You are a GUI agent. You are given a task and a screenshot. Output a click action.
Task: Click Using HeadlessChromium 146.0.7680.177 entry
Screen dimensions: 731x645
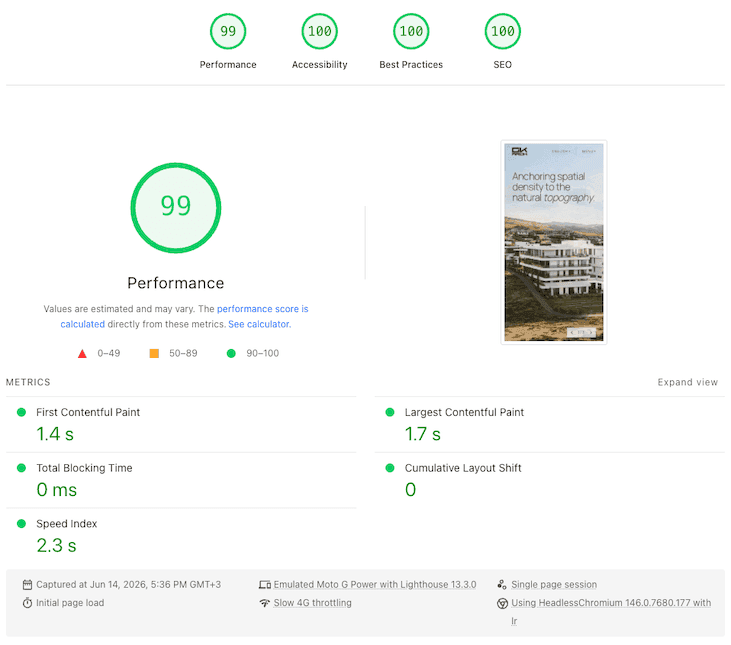(611, 611)
